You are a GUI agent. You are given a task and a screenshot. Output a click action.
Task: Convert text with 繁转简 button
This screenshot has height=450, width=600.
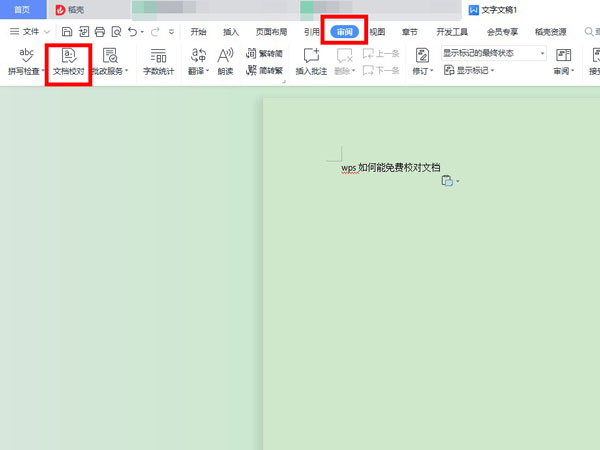coord(263,55)
